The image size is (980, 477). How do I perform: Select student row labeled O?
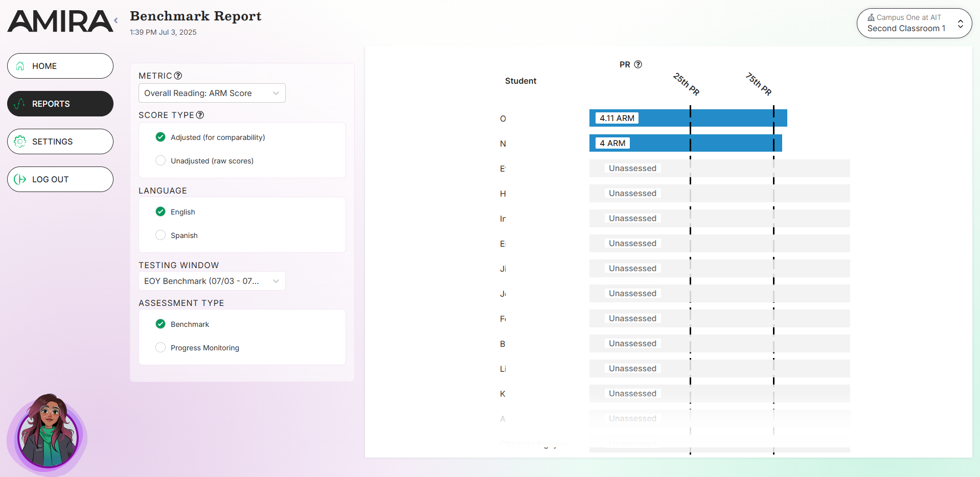503,118
